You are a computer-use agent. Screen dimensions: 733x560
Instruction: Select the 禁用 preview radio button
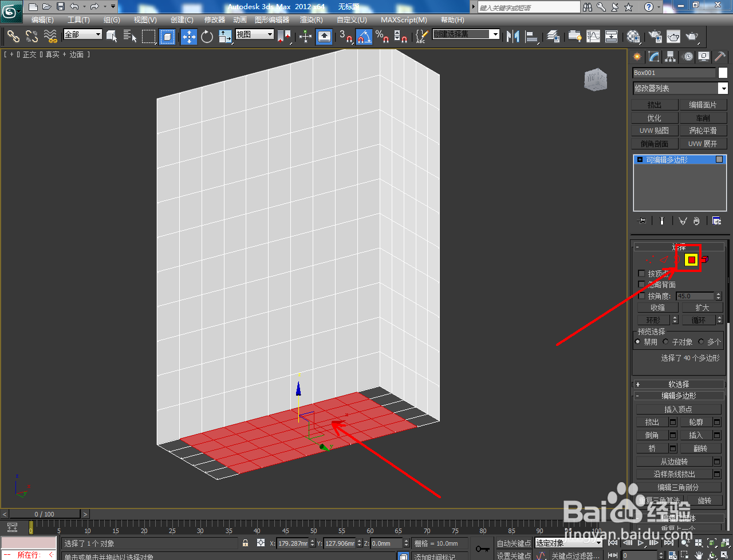click(x=637, y=342)
